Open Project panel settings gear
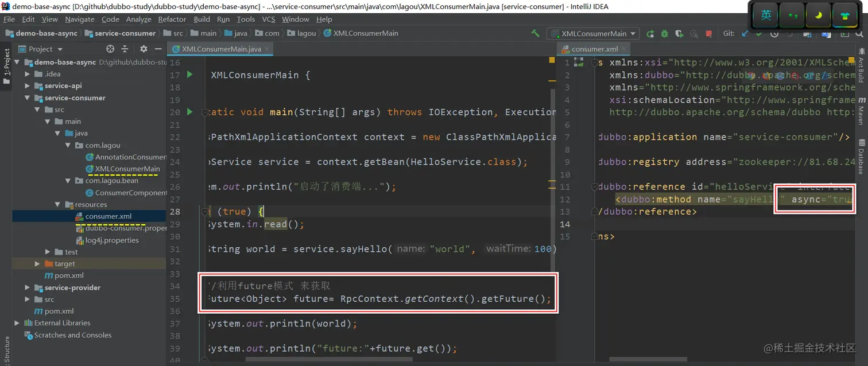Screen dimensions: 868x366 144,49
